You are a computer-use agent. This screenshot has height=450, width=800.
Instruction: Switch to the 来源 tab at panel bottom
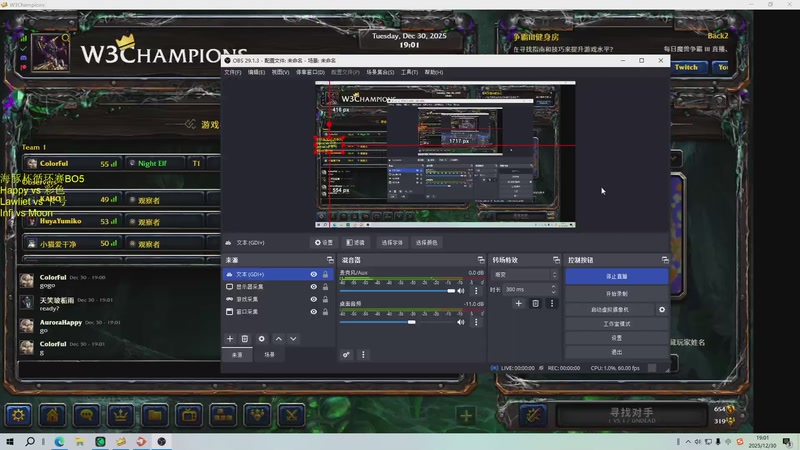point(237,355)
